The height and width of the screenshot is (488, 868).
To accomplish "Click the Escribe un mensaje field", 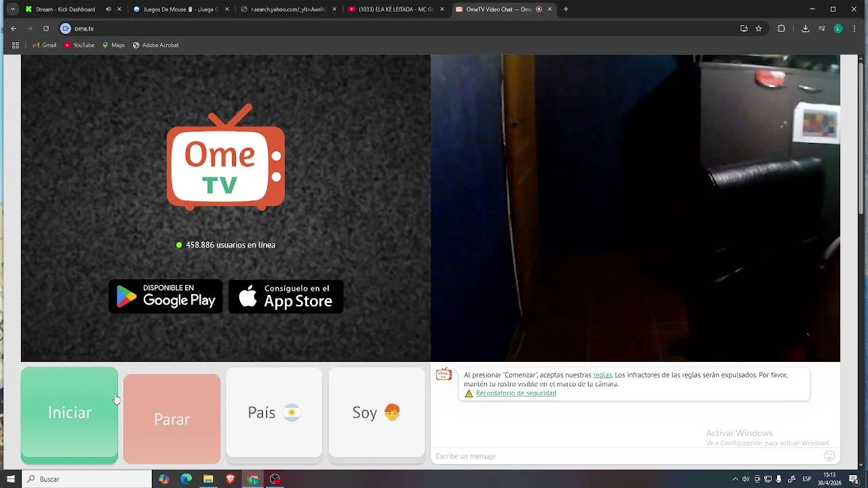I will 627,456.
